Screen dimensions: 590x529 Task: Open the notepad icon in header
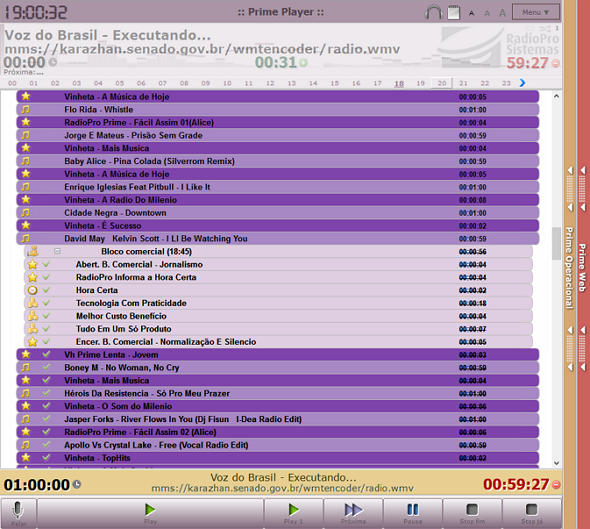point(454,12)
